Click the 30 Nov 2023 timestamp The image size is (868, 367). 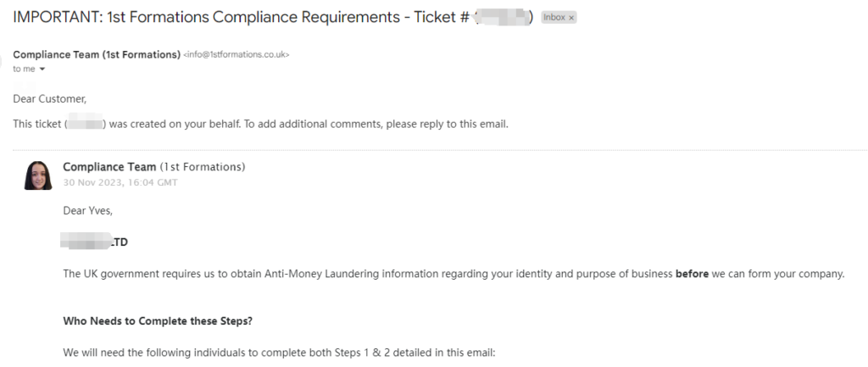click(x=120, y=182)
